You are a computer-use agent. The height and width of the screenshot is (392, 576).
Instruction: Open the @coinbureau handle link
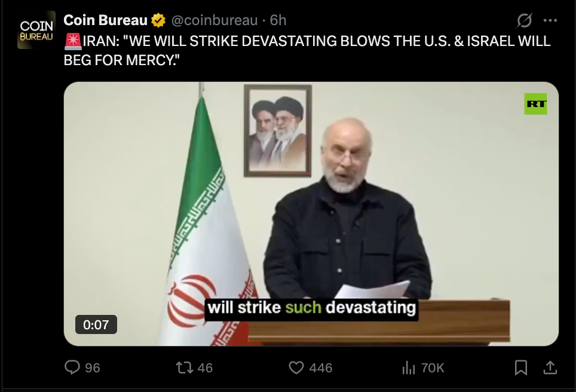tap(215, 20)
